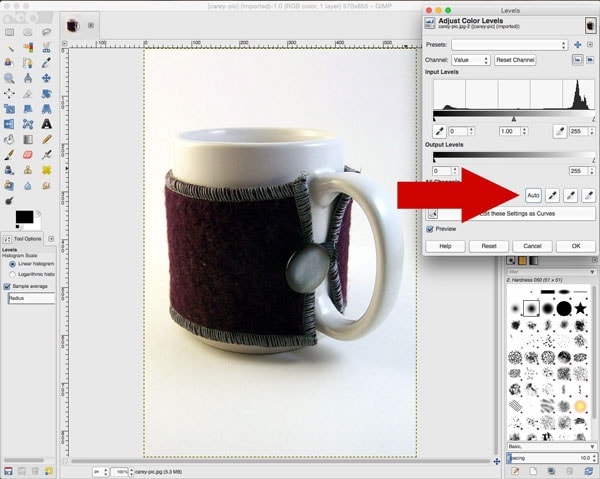Select the Eraser tool
Screen dimensions: 600x479
tap(28, 155)
